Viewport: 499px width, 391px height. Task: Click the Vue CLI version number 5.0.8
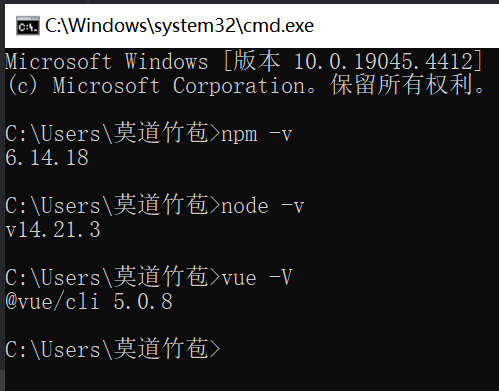point(143,302)
